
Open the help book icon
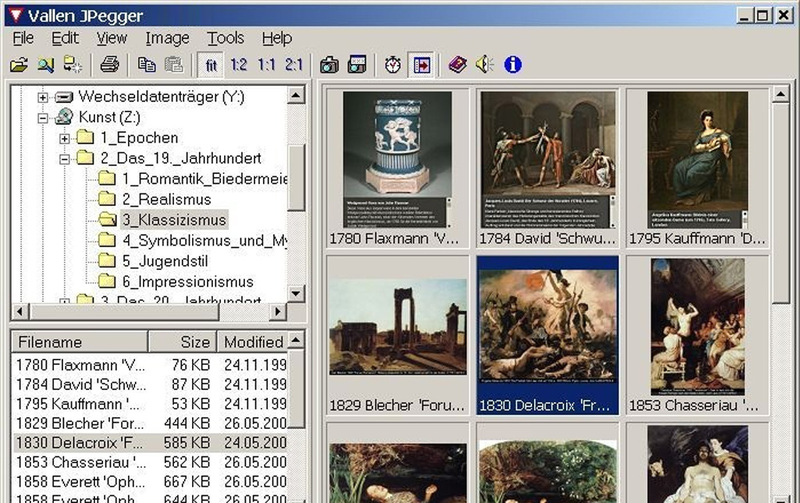tap(458, 65)
